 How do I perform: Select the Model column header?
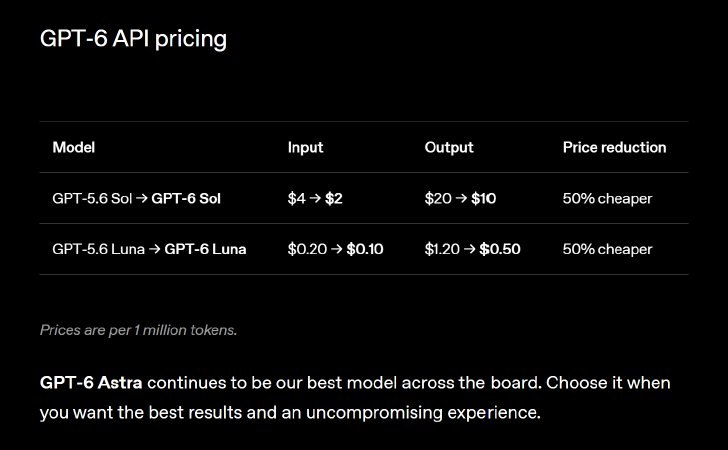[x=74, y=147]
